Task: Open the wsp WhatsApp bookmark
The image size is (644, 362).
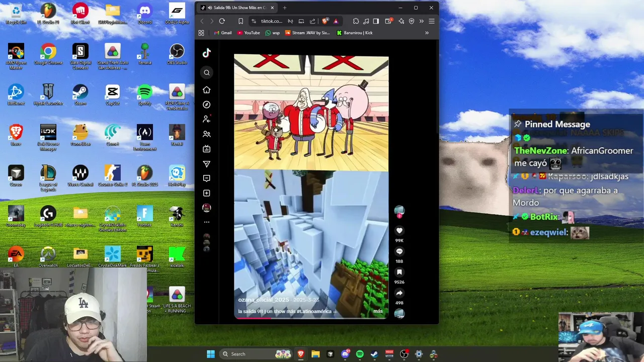Action: coord(272,33)
